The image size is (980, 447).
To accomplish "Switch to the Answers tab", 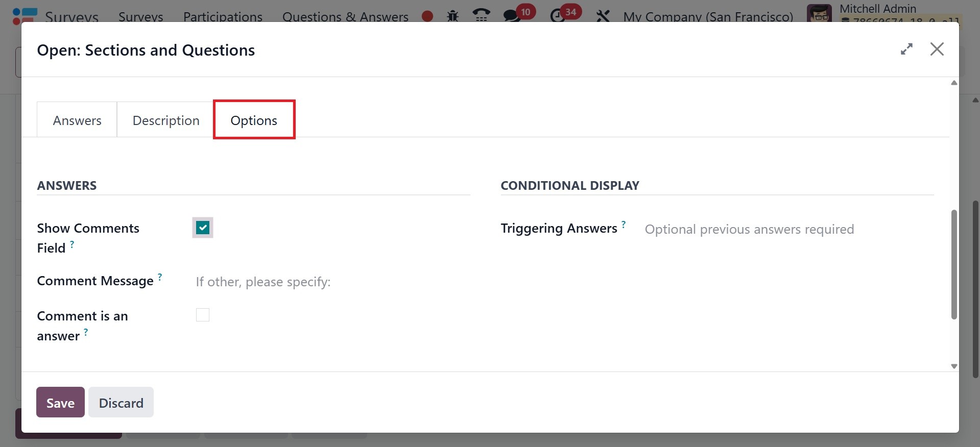I will 77,120.
